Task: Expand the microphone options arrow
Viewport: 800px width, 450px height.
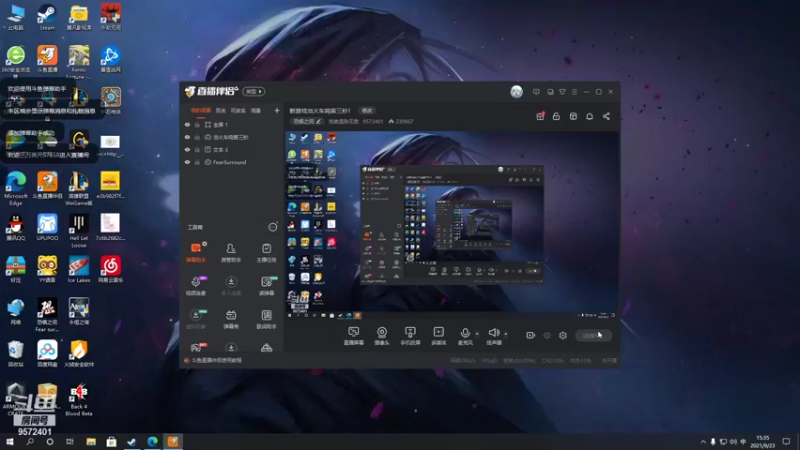Action: tap(477, 334)
